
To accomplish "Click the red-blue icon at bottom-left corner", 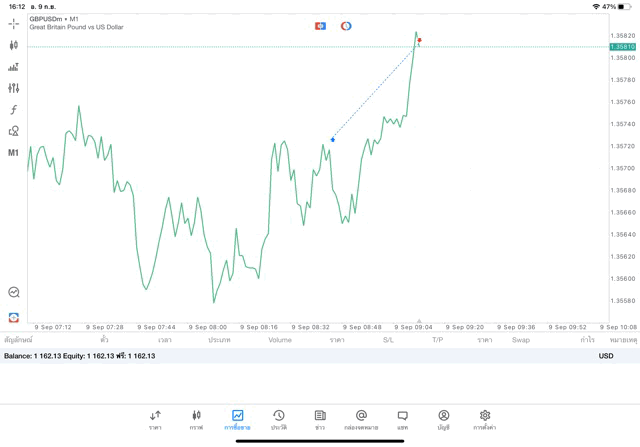I will [x=14, y=316].
